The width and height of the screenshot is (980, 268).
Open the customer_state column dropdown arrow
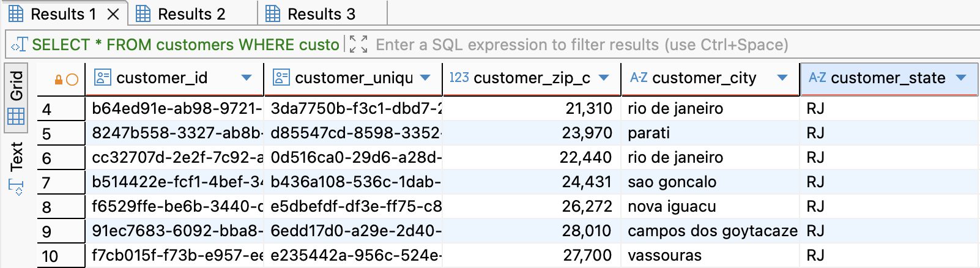pyautogui.click(x=960, y=78)
